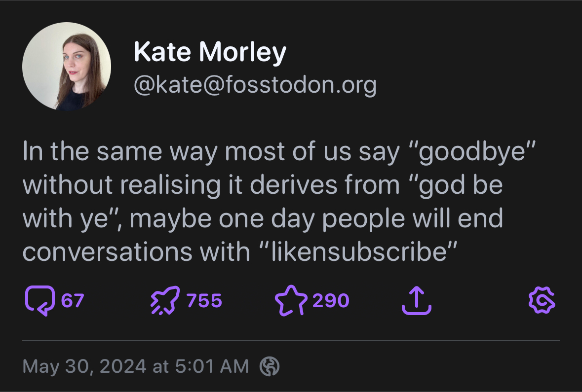Reply to Kate Morley's post
The image size is (582, 392).
pyautogui.click(x=39, y=300)
